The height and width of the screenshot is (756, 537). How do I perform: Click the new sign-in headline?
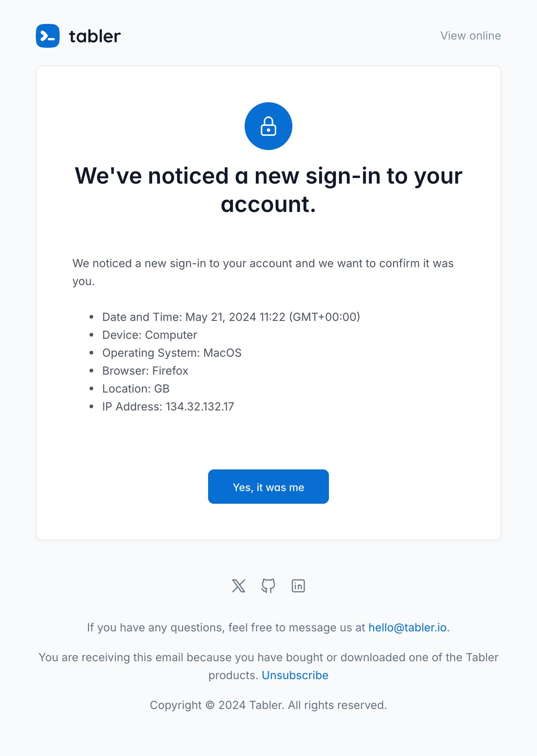tap(268, 190)
